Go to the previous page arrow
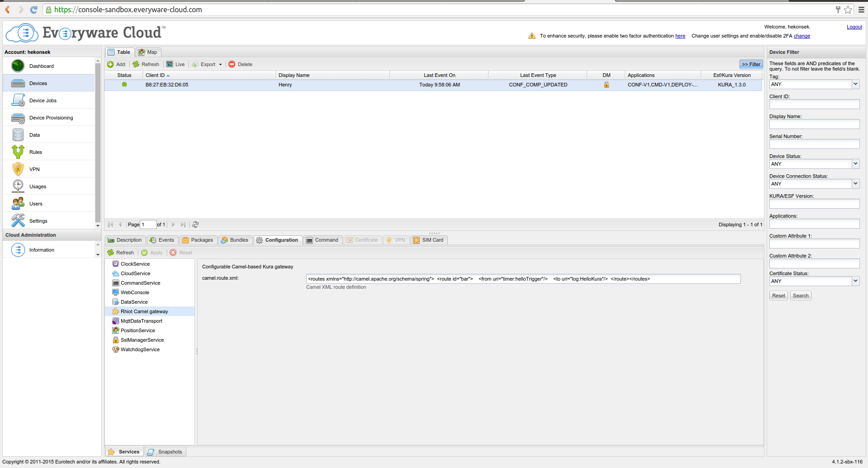The height and width of the screenshot is (468, 868). 120,224
